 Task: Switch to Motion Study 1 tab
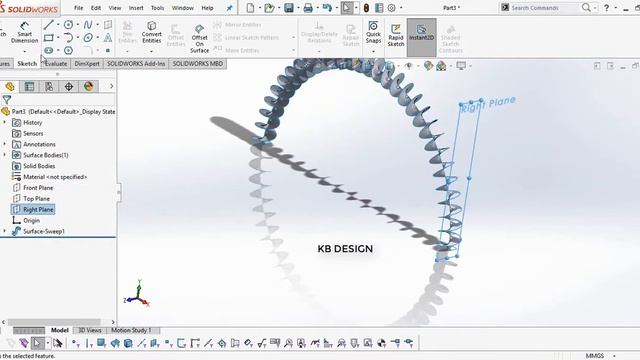(x=131, y=330)
